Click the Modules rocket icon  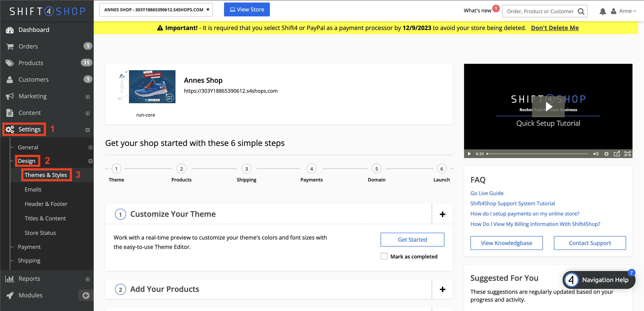coord(10,295)
